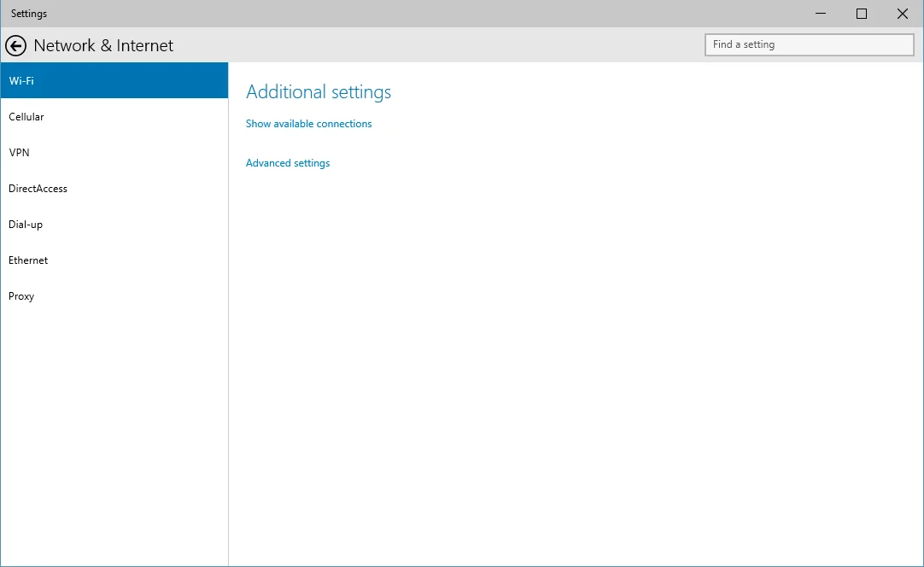Click the Show available connections link

[x=309, y=124]
